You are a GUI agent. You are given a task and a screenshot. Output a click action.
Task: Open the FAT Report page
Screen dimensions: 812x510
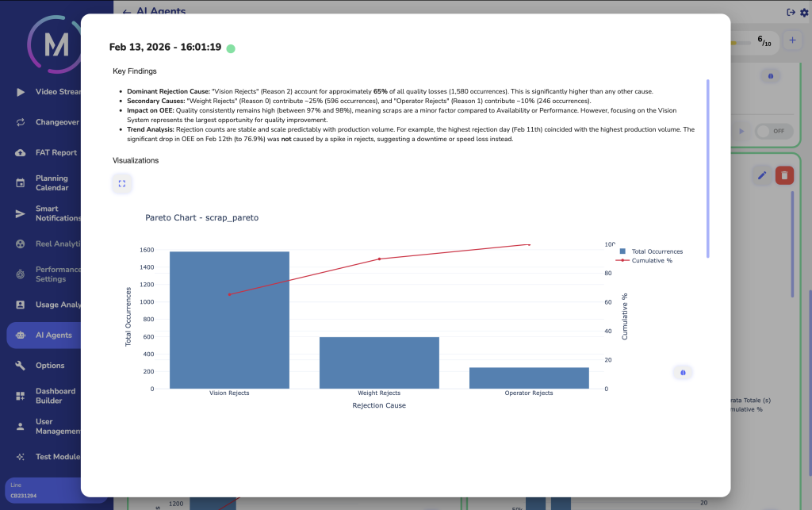[x=48, y=152]
